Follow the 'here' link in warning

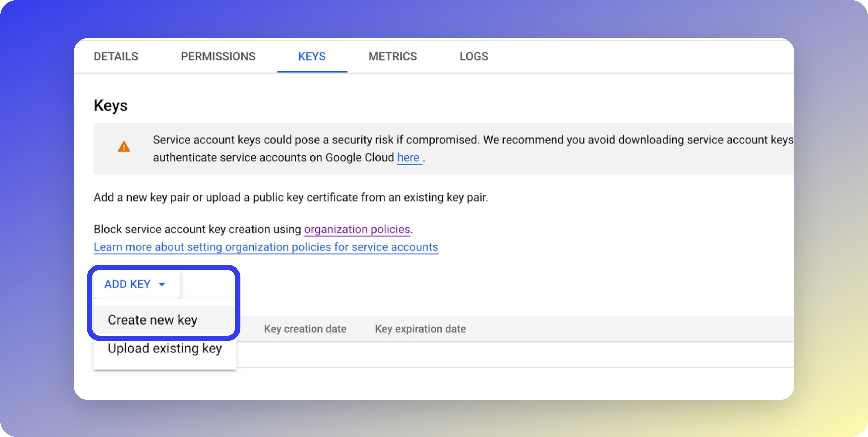pyautogui.click(x=408, y=158)
